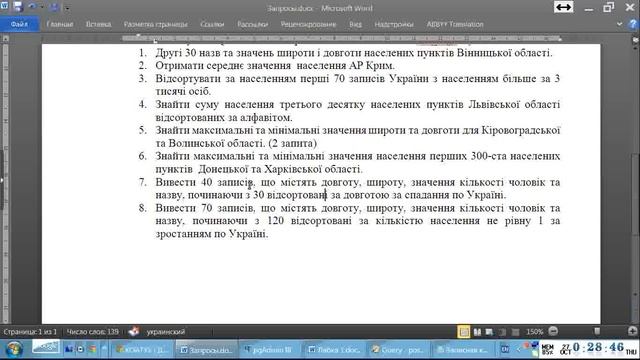Click the MEM indicator widget in the tray
The image size is (640, 360).
[547, 350]
